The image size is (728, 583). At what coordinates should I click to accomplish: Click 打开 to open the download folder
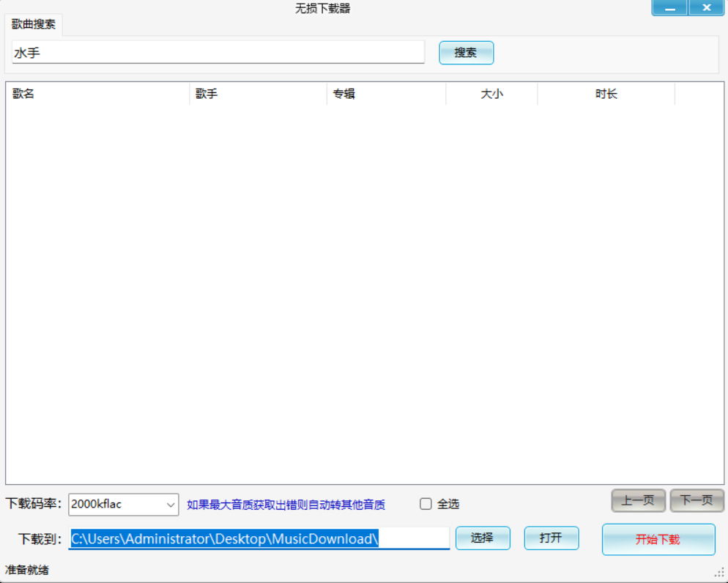click(x=551, y=538)
